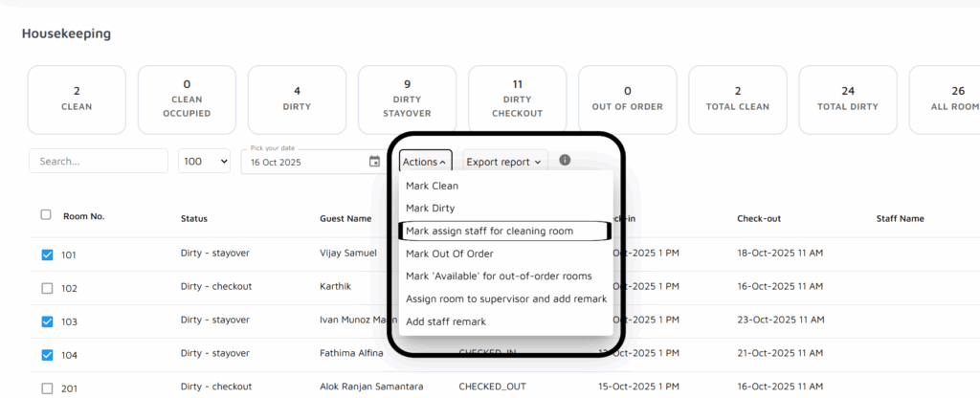
Task: Click Assign room to supervisor and add remark
Action: tap(505, 298)
